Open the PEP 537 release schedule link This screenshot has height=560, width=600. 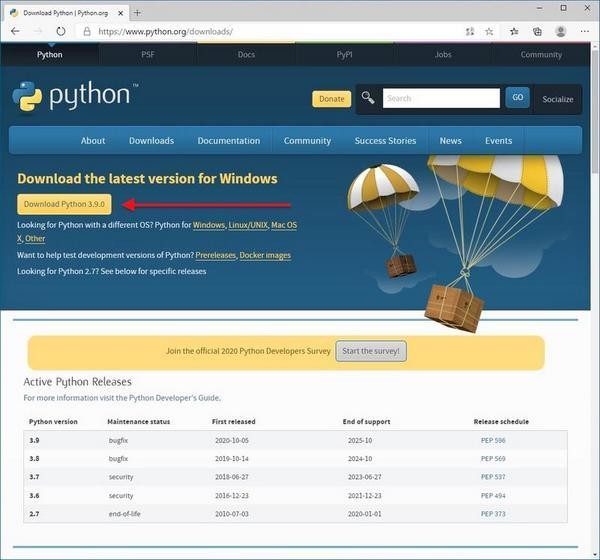pos(493,477)
